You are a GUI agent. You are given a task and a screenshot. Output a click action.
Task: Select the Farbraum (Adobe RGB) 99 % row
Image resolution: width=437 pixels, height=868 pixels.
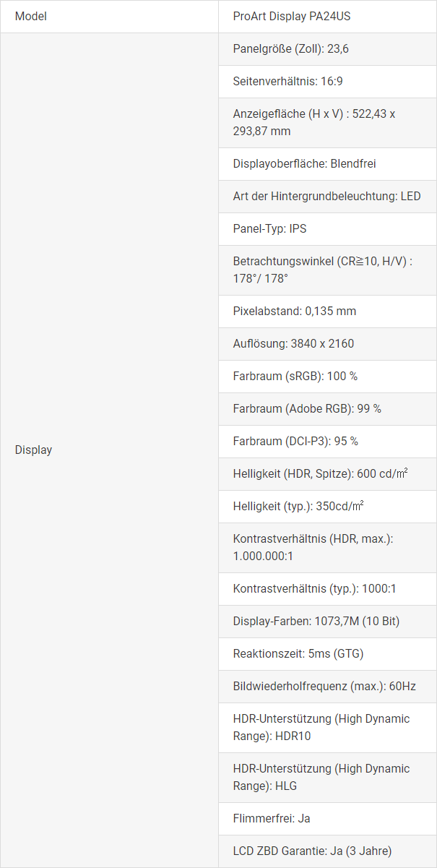click(307, 408)
